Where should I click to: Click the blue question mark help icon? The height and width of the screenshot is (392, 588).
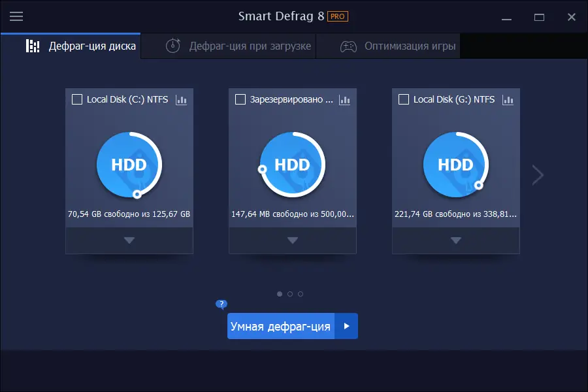[221, 304]
